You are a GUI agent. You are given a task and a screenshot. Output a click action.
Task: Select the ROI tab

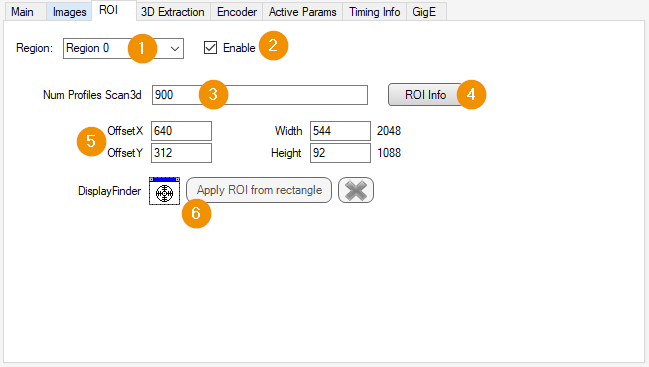click(108, 10)
